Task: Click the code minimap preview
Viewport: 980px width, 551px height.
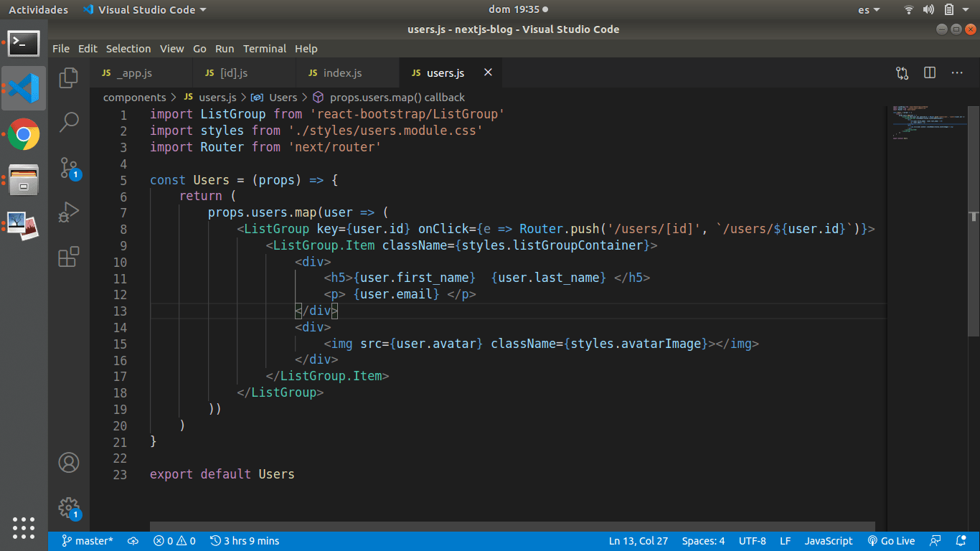Action: [925, 122]
